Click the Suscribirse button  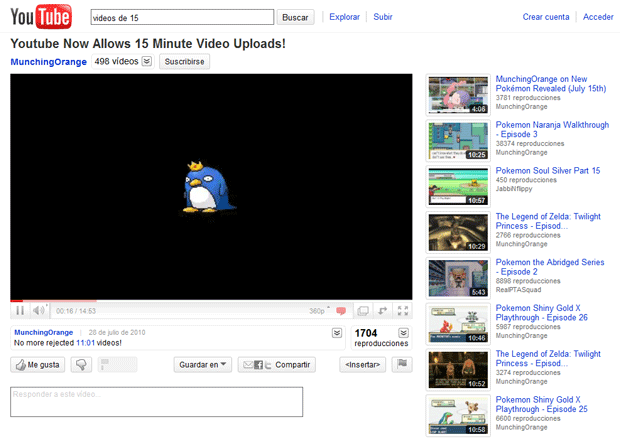184,62
